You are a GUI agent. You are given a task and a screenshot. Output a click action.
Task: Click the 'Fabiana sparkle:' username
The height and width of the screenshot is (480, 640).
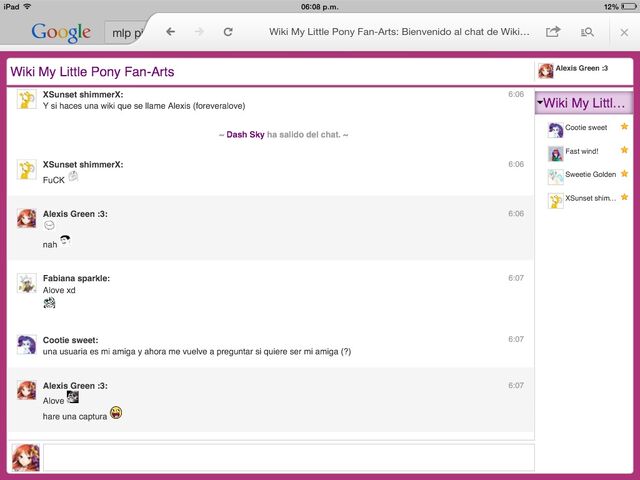click(76, 278)
